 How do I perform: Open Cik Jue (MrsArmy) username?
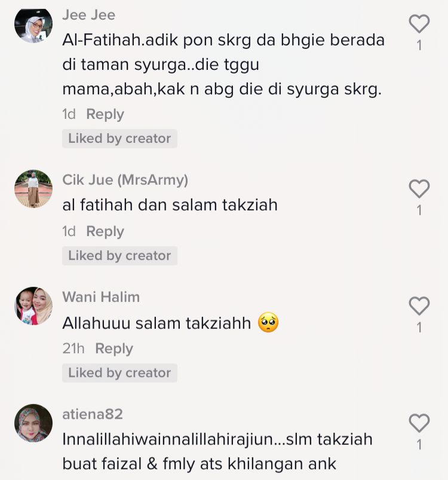click(125, 180)
